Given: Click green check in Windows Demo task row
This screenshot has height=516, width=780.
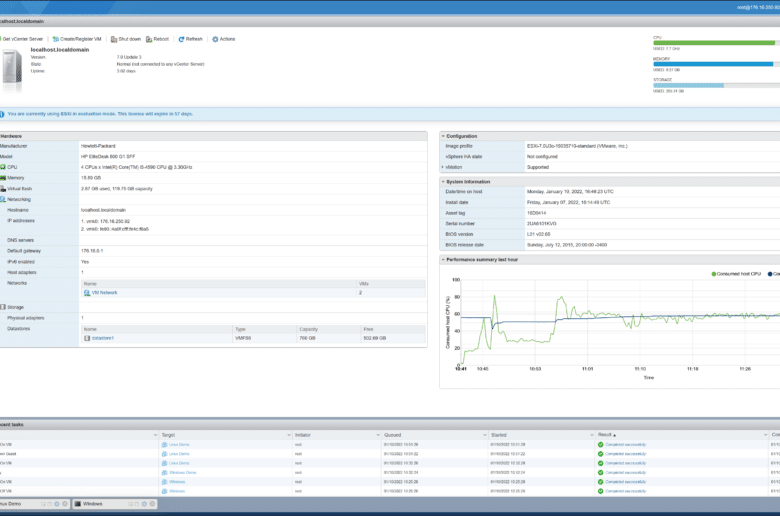Looking at the screenshot, I should 600,472.
